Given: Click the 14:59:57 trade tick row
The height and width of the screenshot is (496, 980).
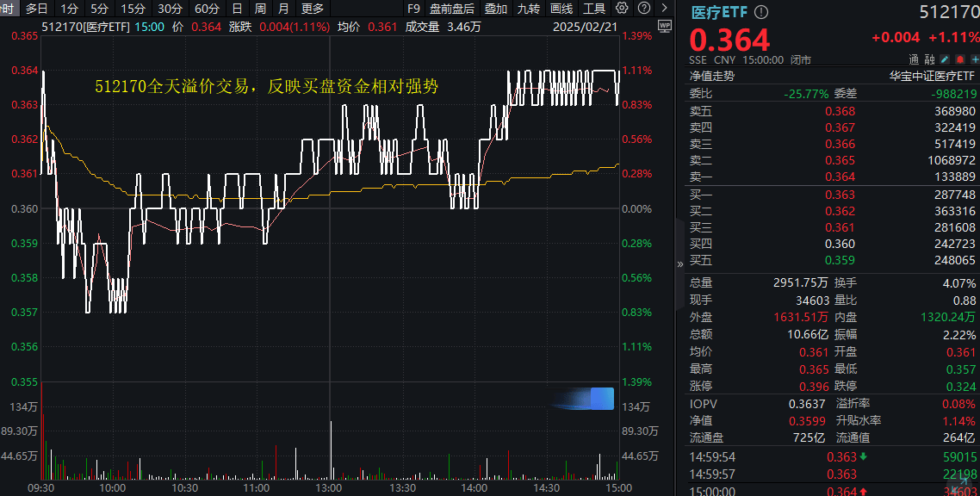Looking at the screenshot, I should click(x=833, y=474).
